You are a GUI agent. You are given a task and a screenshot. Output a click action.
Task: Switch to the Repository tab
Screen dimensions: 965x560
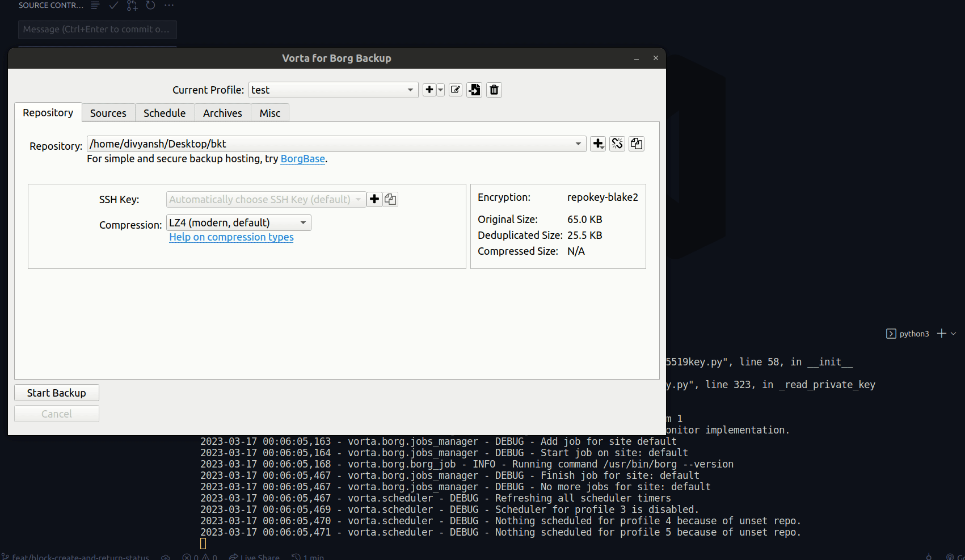tap(48, 112)
